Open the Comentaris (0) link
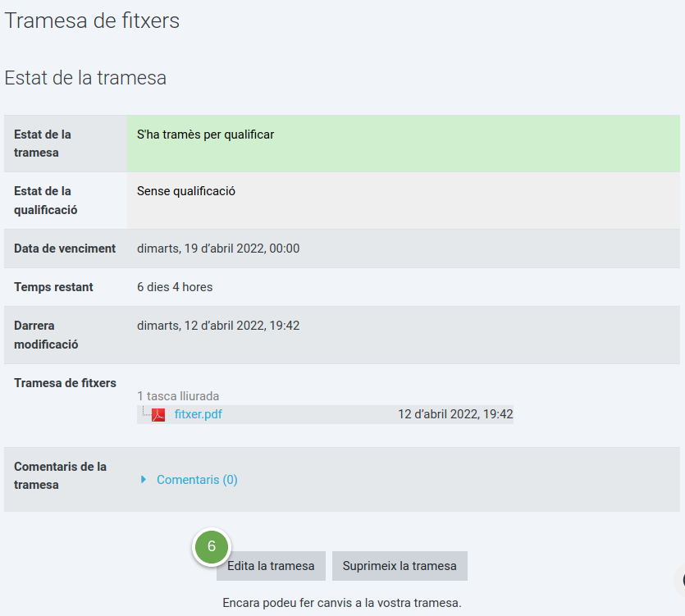This screenshot has height=616, width=685. pyautogui.click(x=197, y=480)
